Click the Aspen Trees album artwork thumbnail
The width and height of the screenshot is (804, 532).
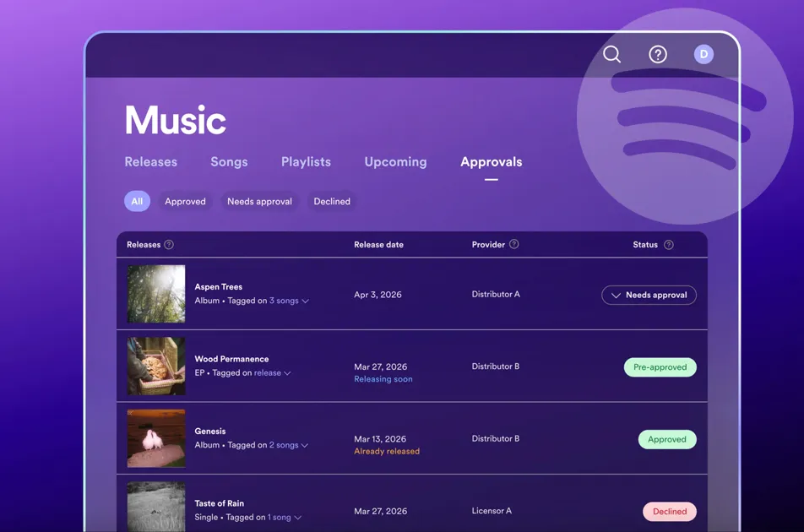click(156, 295)
